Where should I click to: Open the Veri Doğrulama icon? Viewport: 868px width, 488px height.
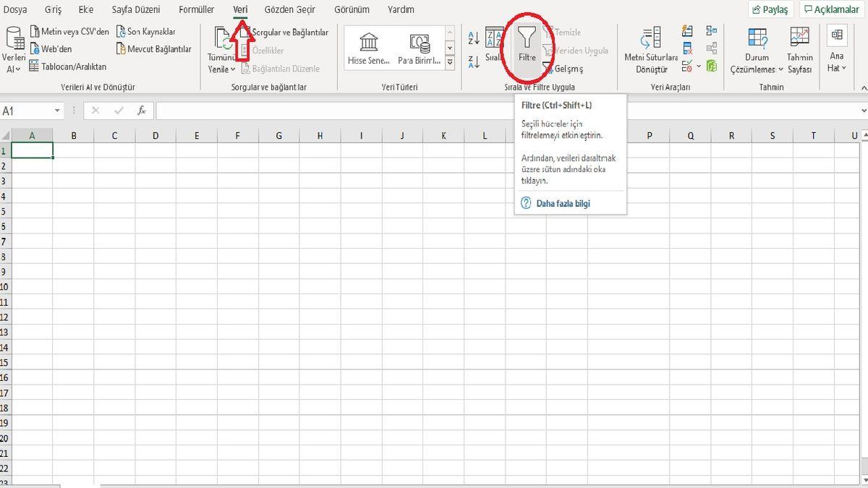tap(686, 65)
